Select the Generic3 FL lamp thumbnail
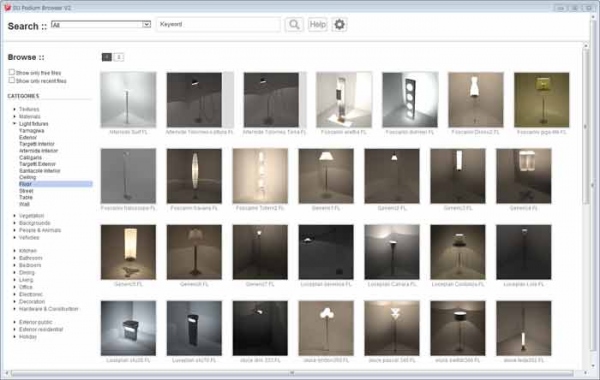Image resolution: width=600 pixels, height=380 pixels. click(458, 176)
